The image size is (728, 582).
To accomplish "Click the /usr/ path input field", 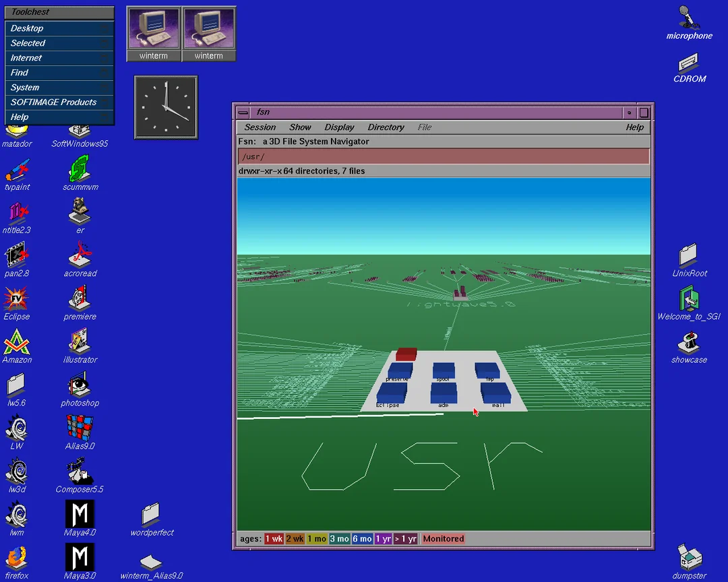I will tap(444, 156).
